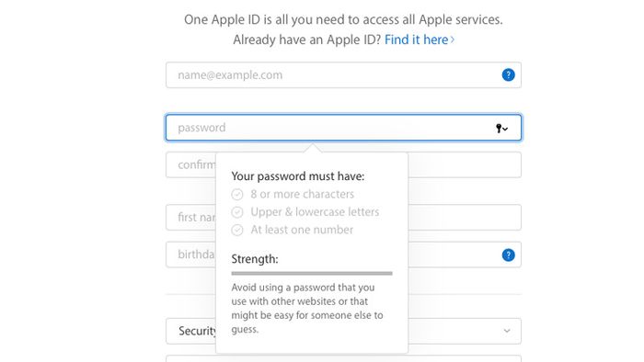Open the Find it here link
Screen dimensions: 644x362
[416, 40]
